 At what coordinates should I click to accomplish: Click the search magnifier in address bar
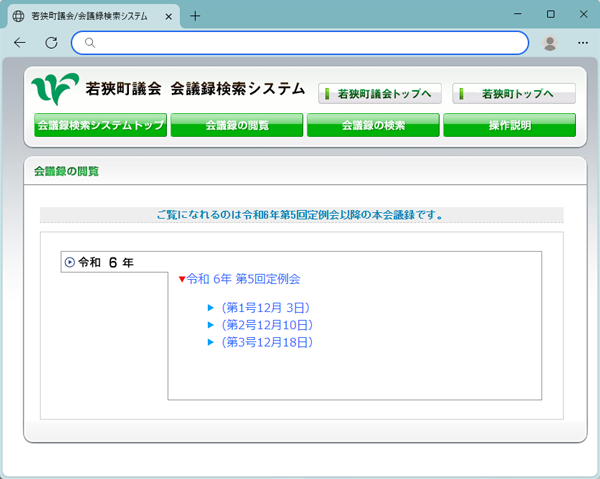coord(90,42)
